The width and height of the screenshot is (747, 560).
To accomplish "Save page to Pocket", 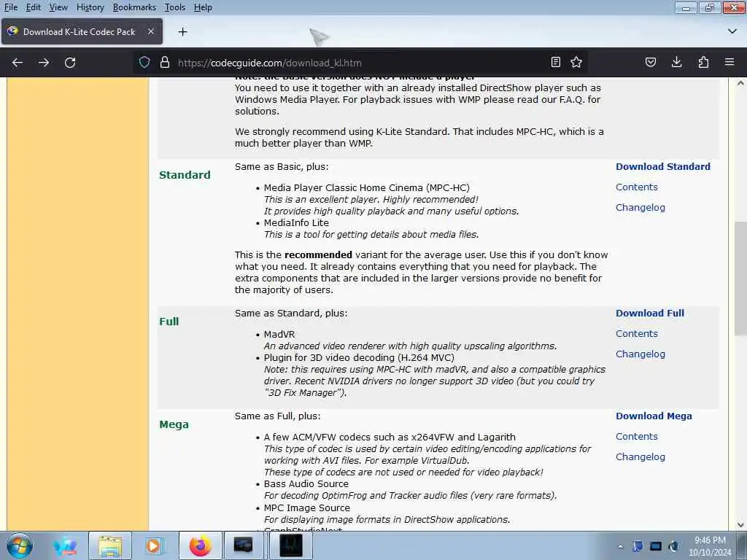I will 651,63.
